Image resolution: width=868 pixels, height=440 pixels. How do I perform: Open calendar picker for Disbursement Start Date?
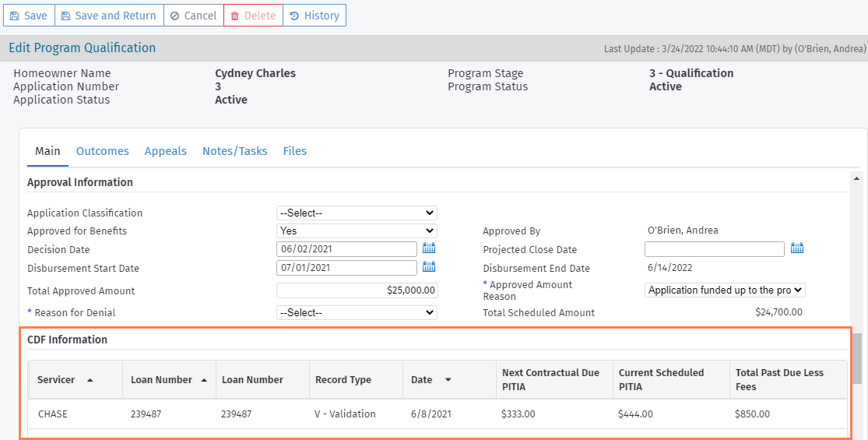click(429, 267)
